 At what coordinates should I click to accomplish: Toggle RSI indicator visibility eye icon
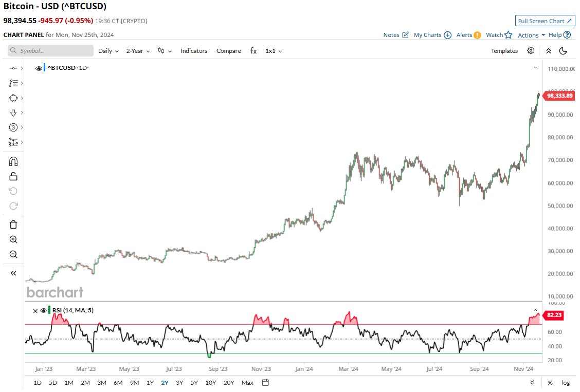pos(43,310)
